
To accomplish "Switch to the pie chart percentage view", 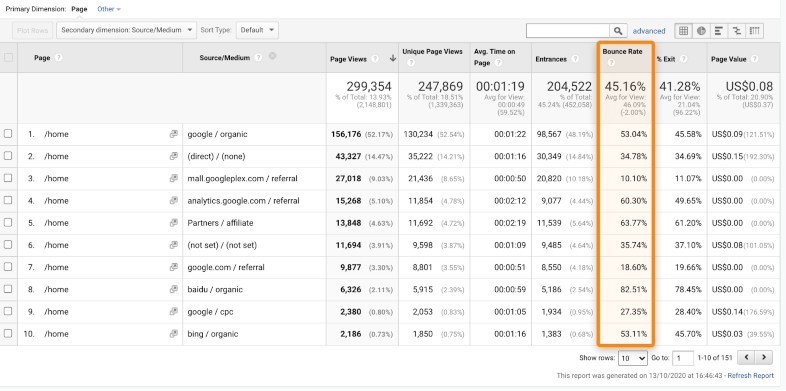I will click(701, 31).
